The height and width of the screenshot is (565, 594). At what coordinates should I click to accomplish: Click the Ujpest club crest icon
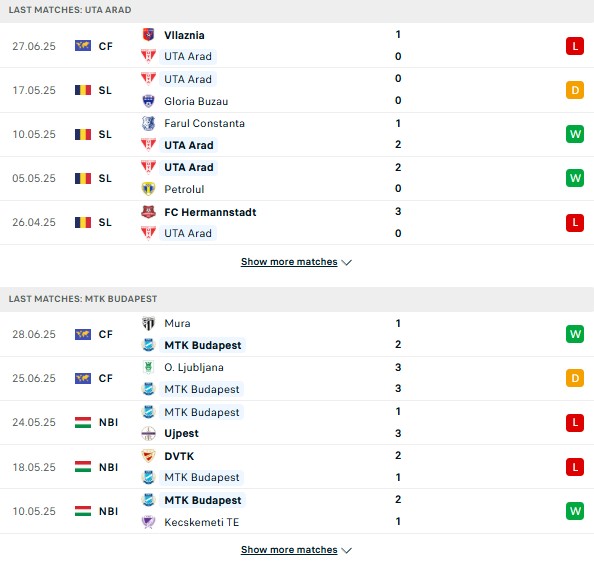coord(148,433)
